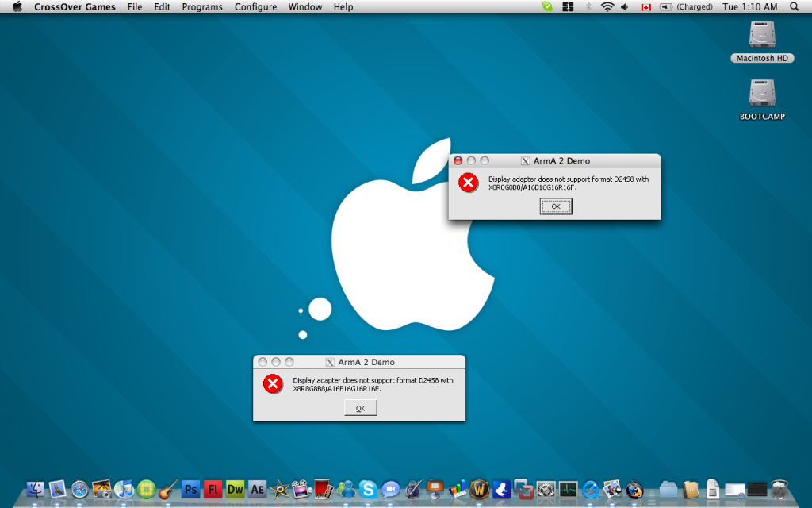This screenshot has height=508, width=812.
Task: Open the Macintosh HD drive icon
Action: click(762, 34)
